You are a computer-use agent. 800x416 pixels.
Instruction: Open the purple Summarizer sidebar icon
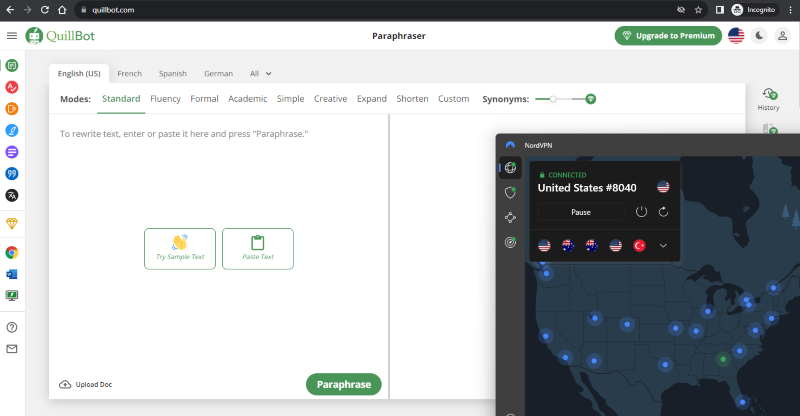(12, 152)
